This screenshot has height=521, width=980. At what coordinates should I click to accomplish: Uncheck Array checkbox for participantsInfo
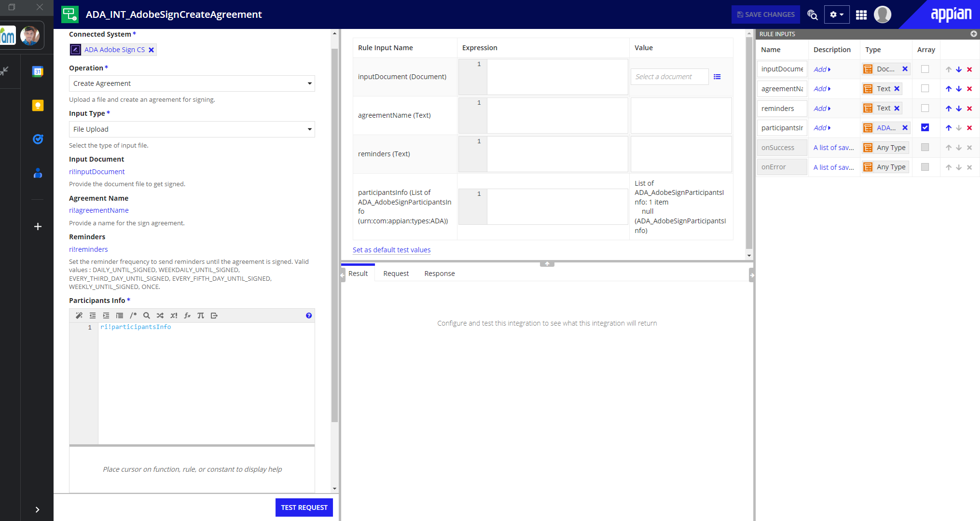click(x=925, y=128)
